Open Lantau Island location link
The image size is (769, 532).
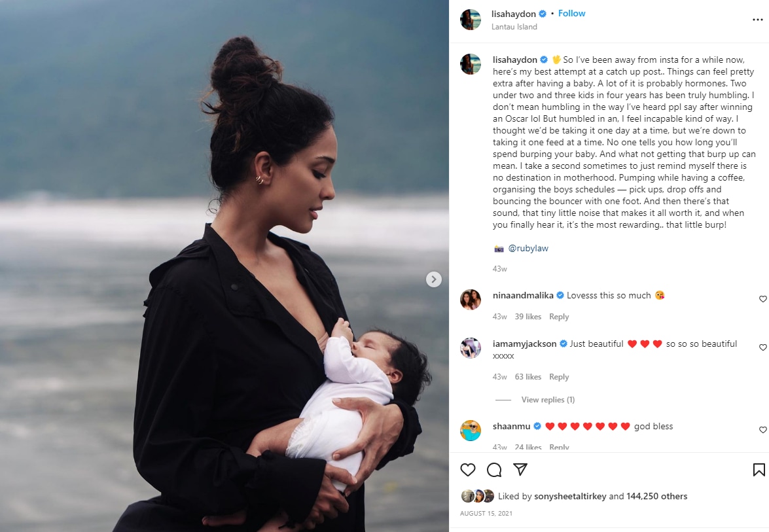coord(514,27)
